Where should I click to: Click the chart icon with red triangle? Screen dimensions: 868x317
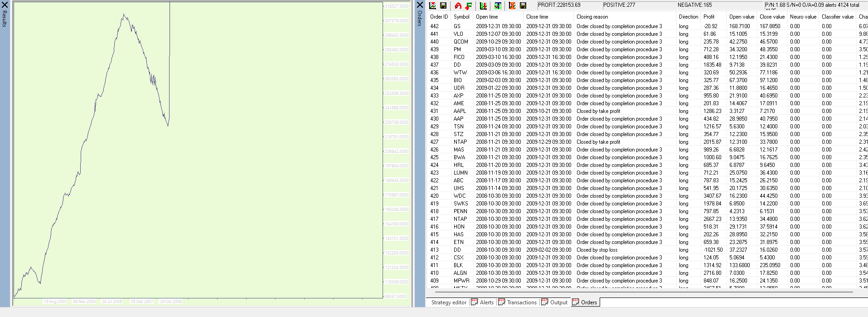[x=432, y=5]
